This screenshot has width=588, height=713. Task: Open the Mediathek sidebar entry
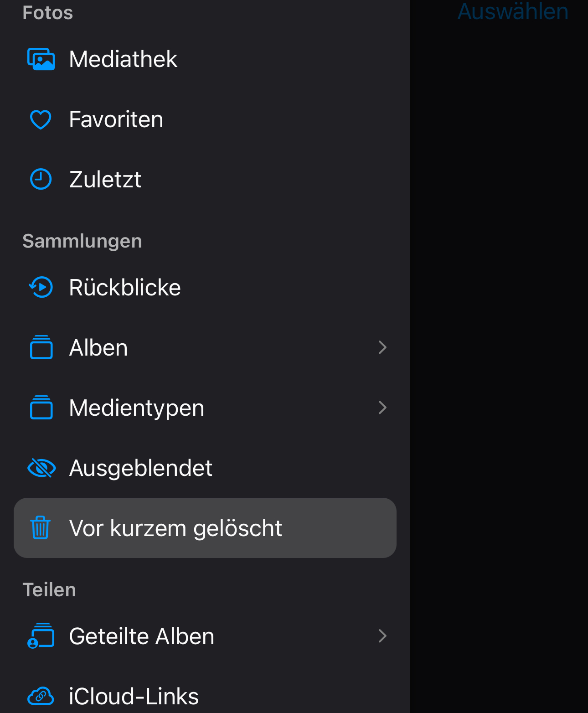pos(123,59)
